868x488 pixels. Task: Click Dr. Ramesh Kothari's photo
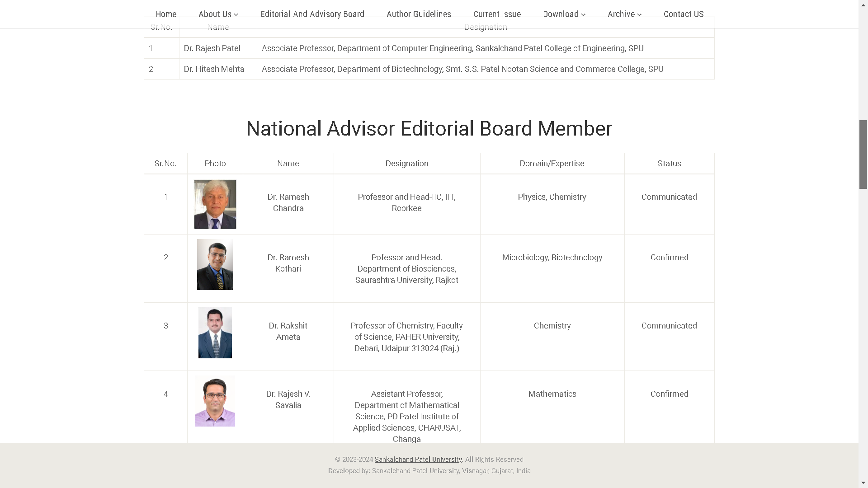pyautogui.click(x=215, y=265)
